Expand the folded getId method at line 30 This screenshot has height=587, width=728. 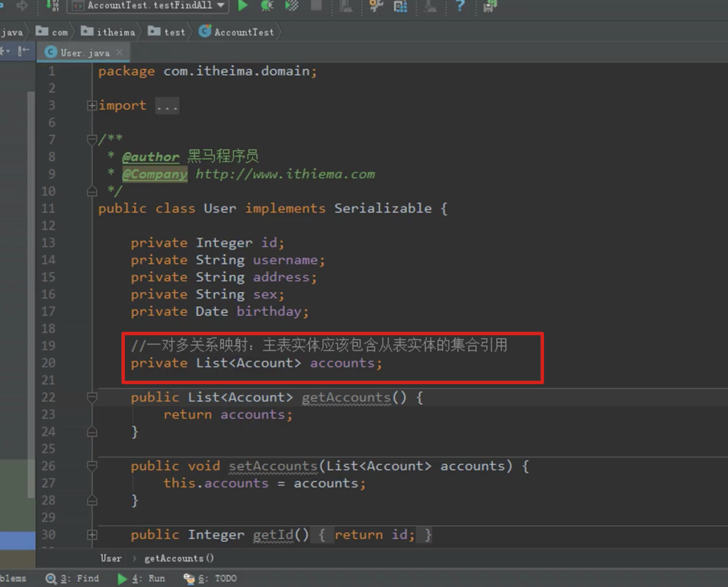(x=92, y=535)
